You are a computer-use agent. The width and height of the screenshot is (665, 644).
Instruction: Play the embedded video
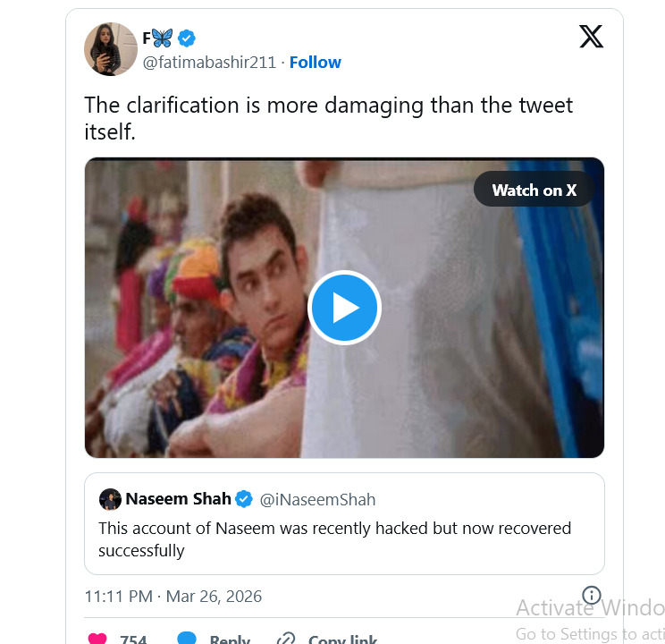point(344,308)
